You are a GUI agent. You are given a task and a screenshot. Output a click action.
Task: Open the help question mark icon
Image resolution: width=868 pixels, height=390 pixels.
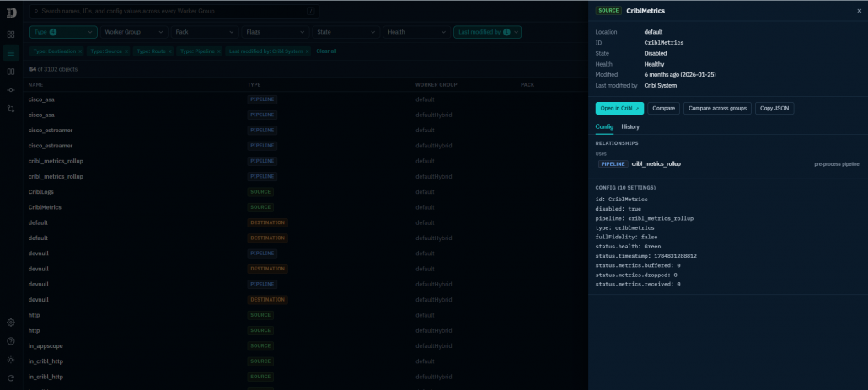coord(10,341)
